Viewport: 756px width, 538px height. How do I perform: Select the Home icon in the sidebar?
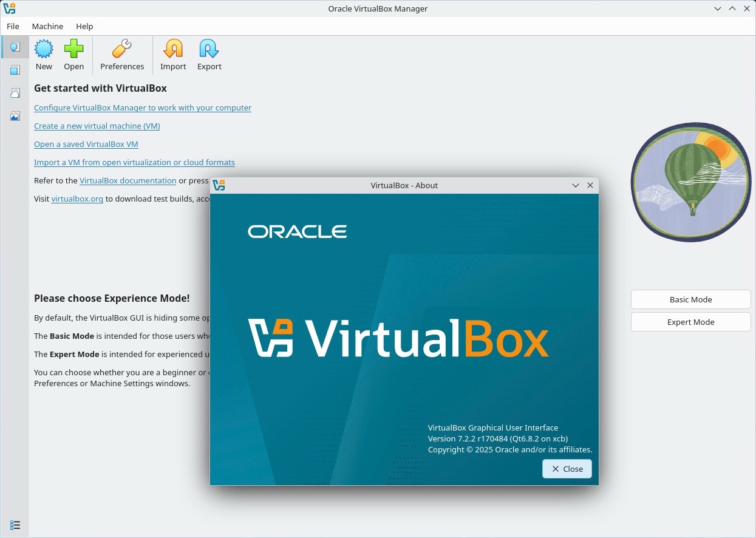15,47
